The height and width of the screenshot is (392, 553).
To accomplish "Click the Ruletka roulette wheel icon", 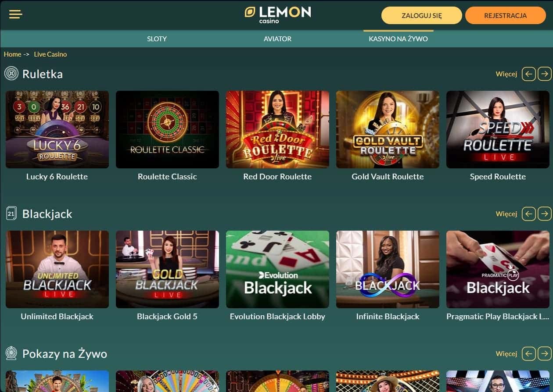I will pos(11,73).
